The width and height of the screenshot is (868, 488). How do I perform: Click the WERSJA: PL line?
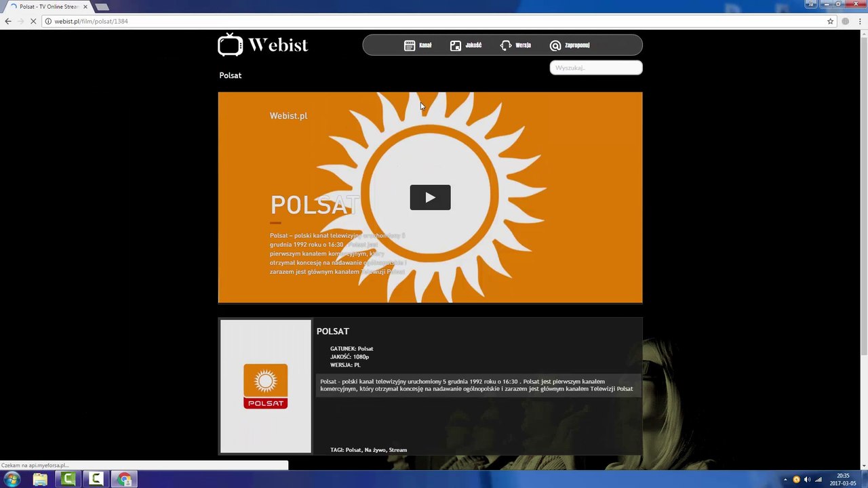(345, 365)
